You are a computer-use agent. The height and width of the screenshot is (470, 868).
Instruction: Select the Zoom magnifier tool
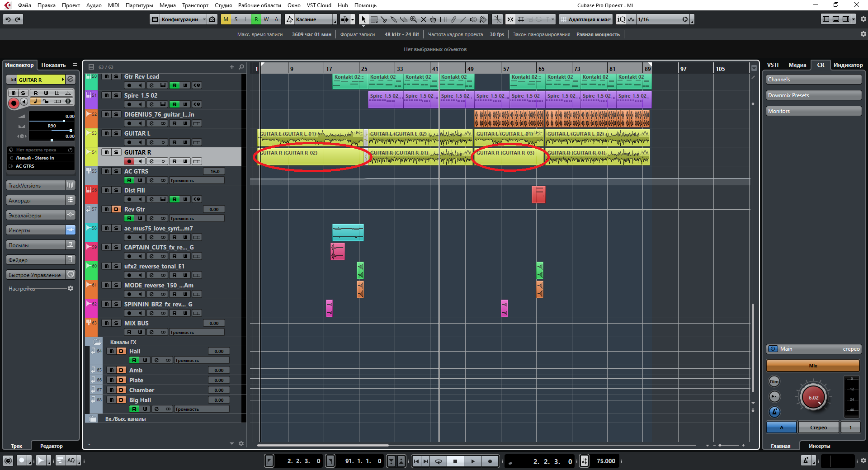[414, 19]
